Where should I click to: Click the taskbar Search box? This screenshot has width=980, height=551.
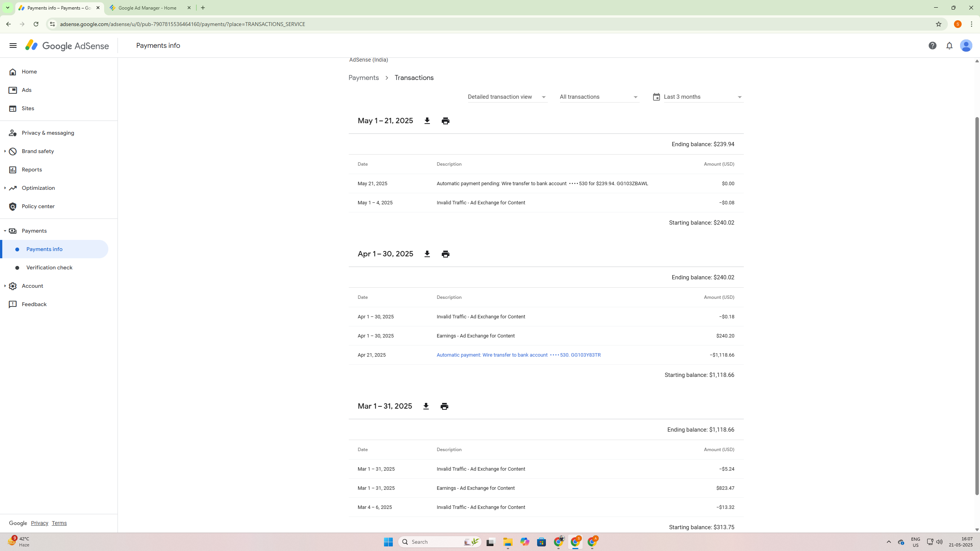(x=439, y=542)
